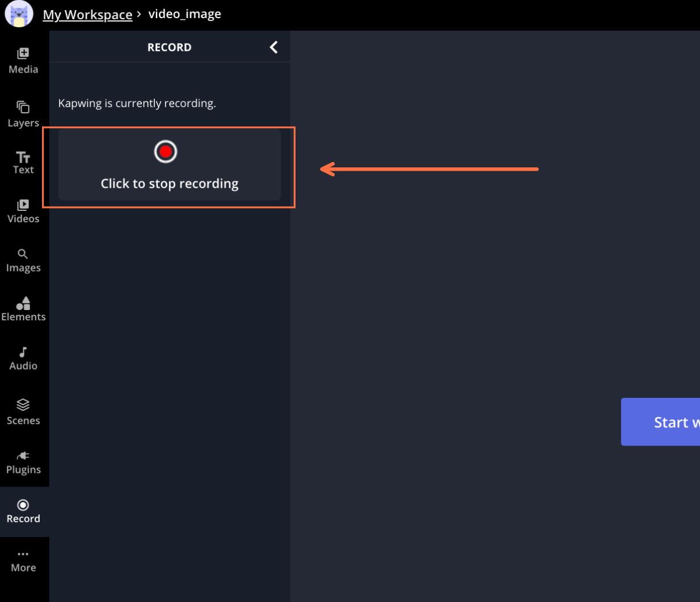Click the RECORD panel heading
The width and height of the screenshot is (700, 602).
click(x=169, y=48)
